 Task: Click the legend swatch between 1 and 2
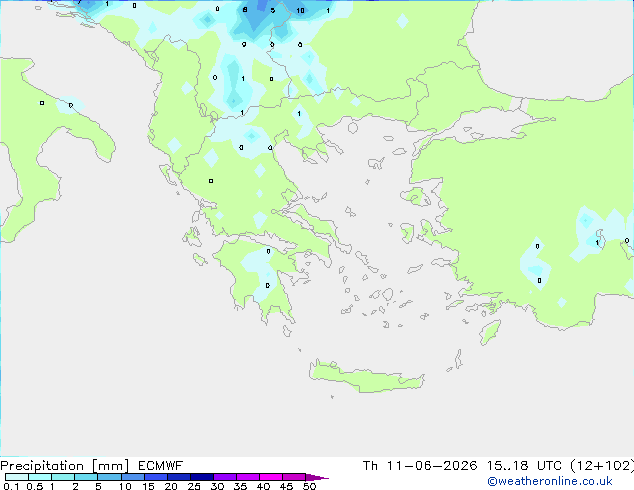[63, 477]
